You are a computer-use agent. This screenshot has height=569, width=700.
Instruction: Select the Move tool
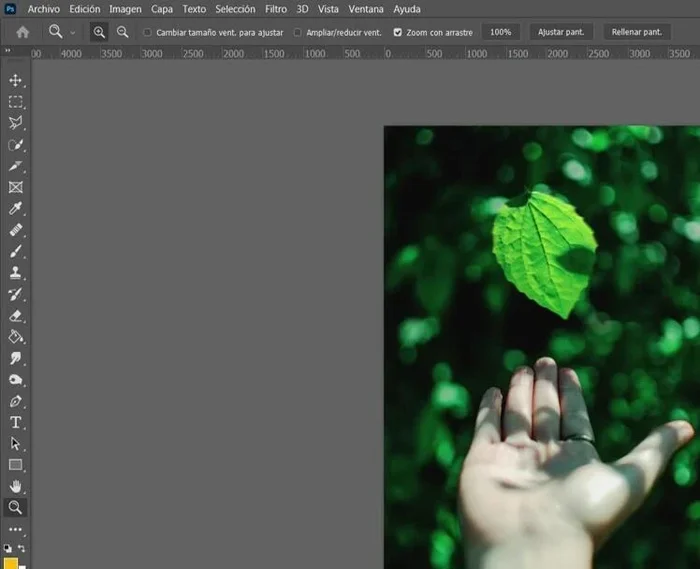tap(15, 80)
